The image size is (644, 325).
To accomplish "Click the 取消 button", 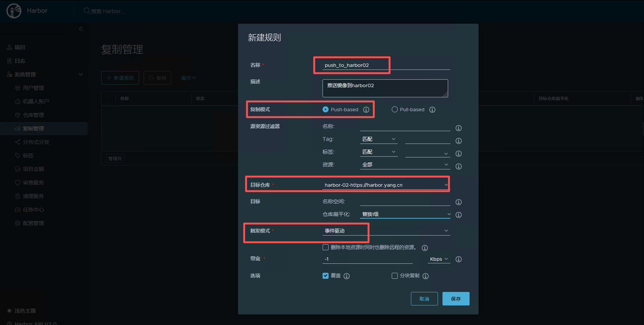I will [x=424, y=299].
